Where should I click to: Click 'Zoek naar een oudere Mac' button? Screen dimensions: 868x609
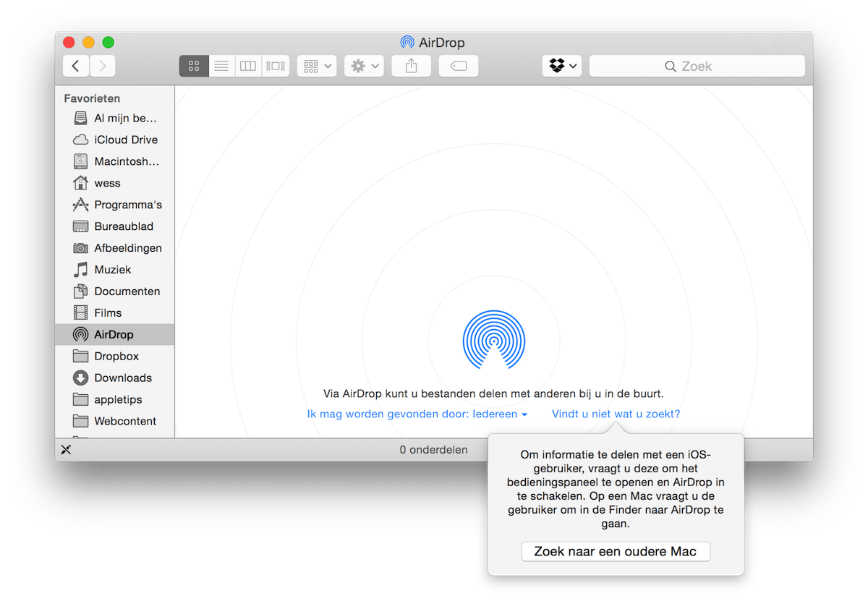616,551
